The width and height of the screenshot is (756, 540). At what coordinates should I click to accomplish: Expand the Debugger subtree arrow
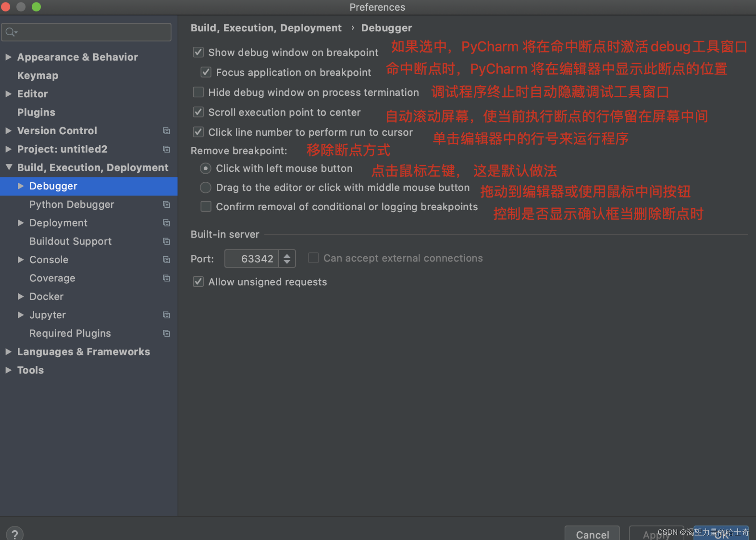coord(21,186)
